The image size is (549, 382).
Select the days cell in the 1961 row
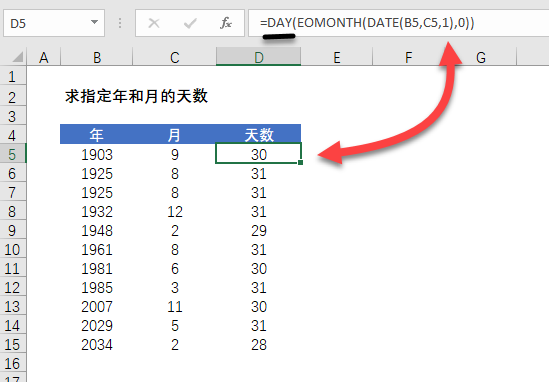click(x=258, y=249)
